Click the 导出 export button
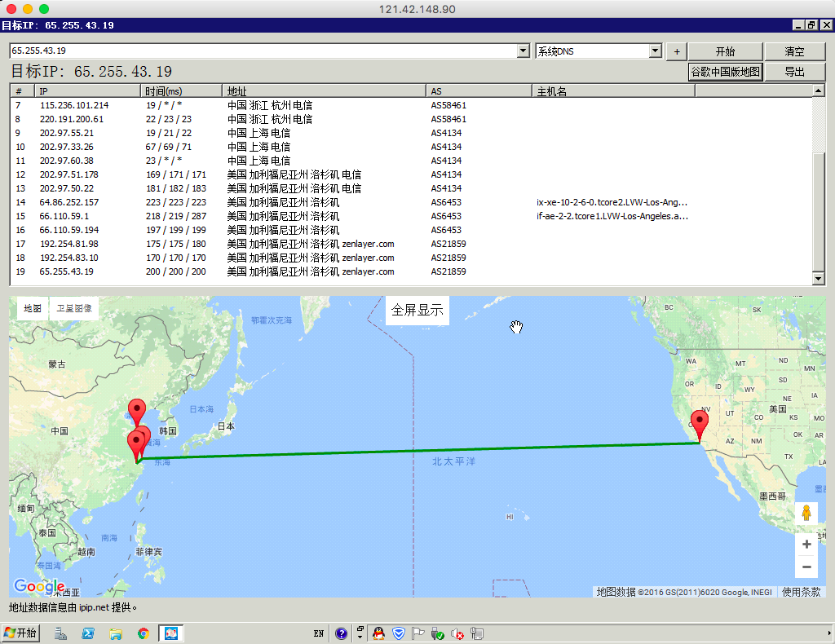 [794, 72]
